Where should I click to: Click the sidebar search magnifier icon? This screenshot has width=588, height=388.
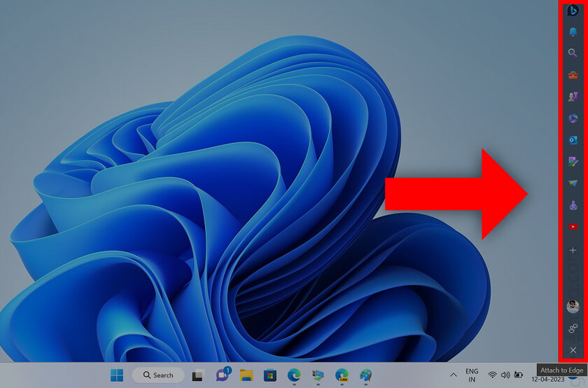pos(573,53)
